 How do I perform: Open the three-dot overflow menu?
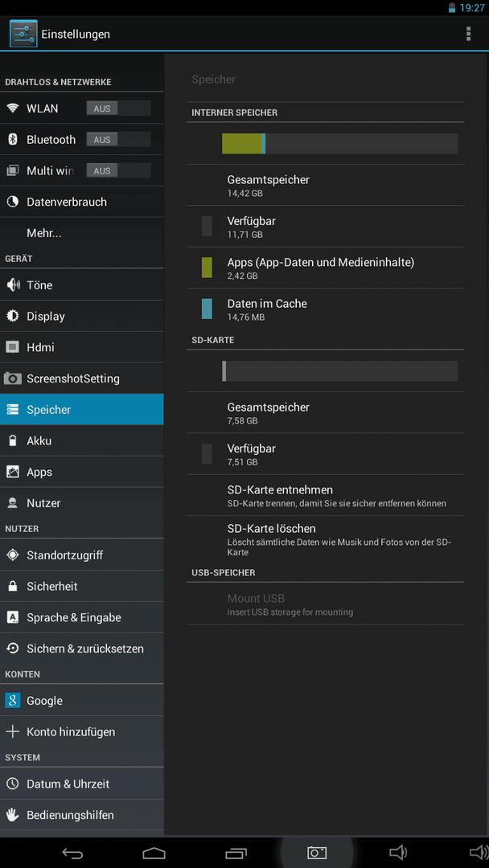point(469,34)
